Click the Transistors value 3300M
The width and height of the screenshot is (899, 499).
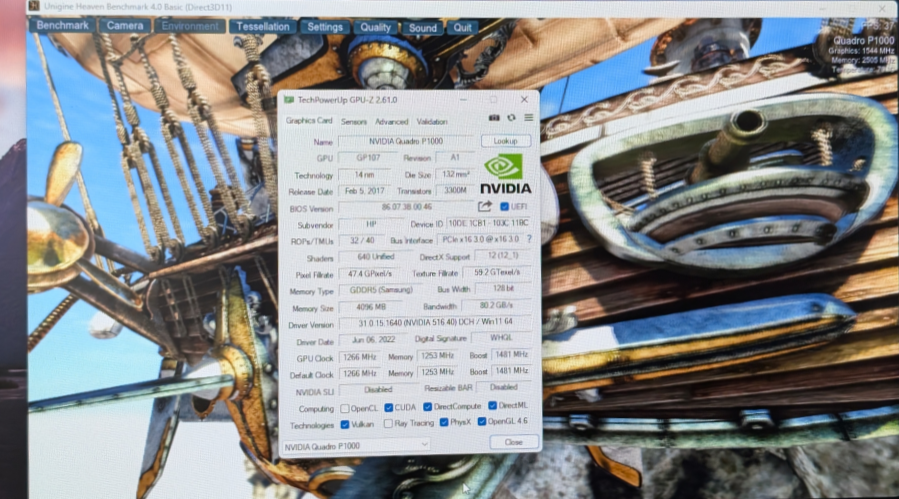[455, 190]
